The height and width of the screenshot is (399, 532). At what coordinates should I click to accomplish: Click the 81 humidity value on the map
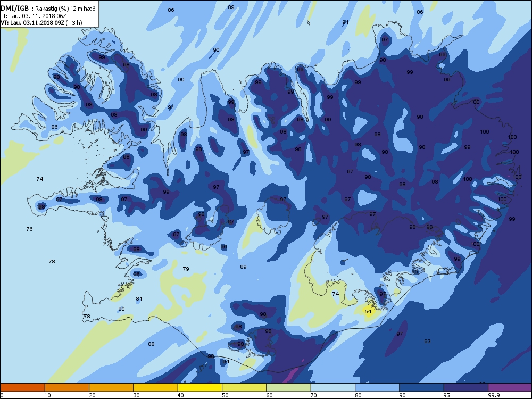139,298
